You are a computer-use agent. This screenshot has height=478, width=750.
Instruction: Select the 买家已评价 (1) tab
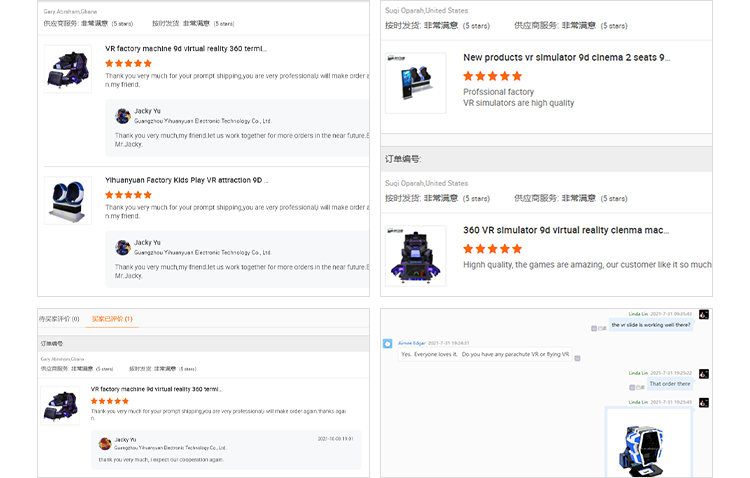click(113, 319)
